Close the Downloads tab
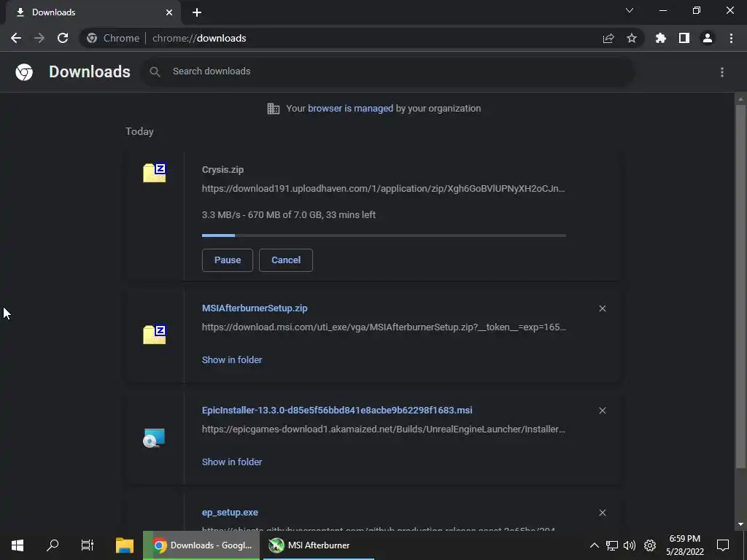The width and height of the screenshot is (747, 560). [x=169, y=12]
